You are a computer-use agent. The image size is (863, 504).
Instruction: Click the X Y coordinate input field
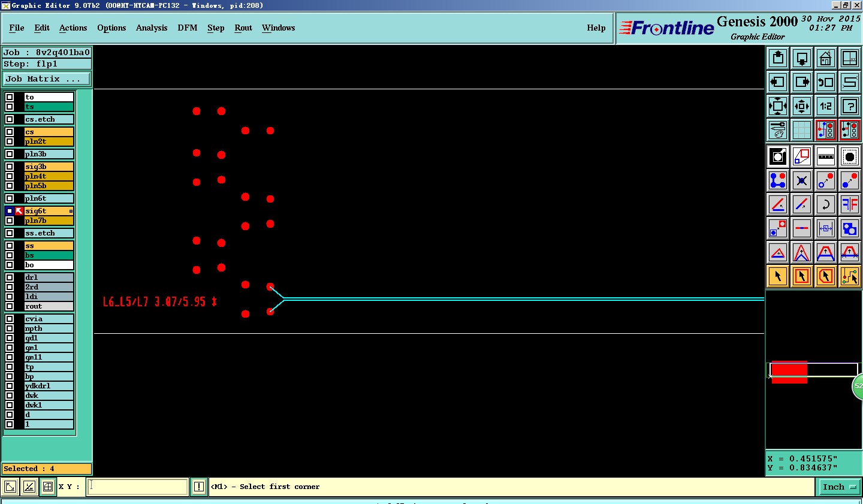pyautogui.click(x=138, y=487)
